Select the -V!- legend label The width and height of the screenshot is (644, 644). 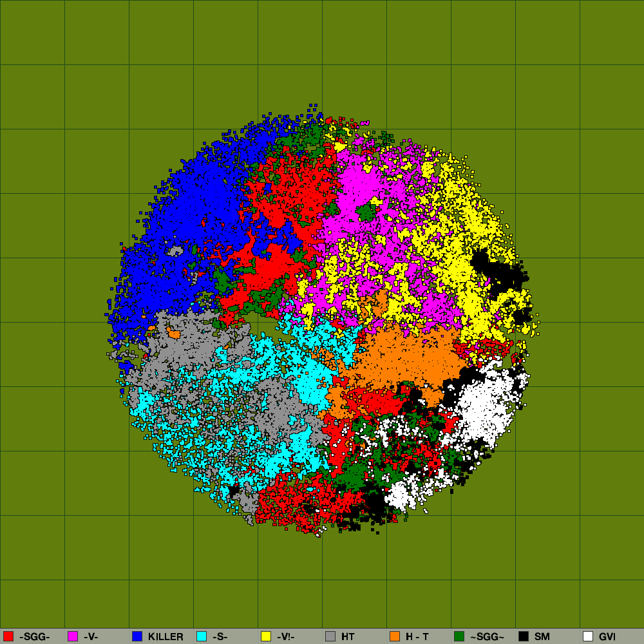pos(285,637)
